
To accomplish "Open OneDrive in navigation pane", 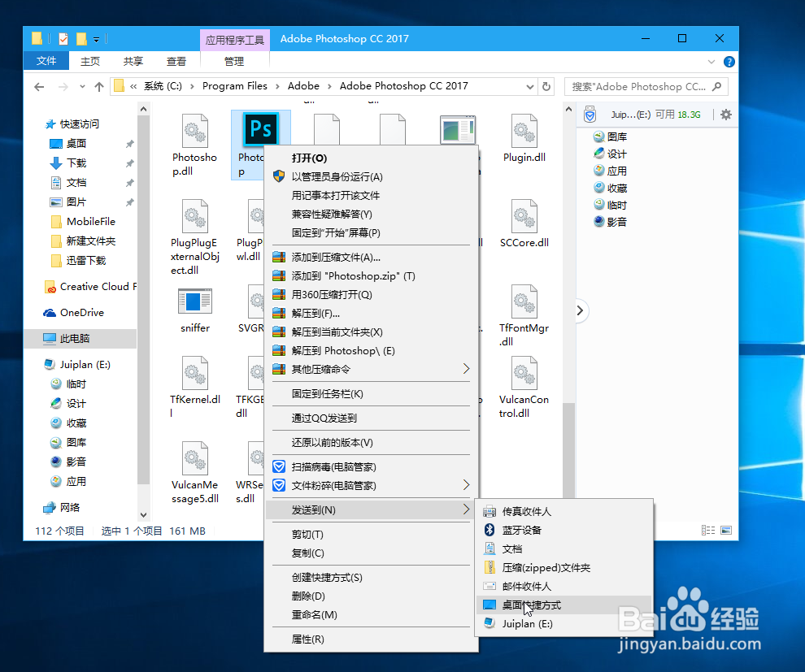I will [x=75, y=313].
